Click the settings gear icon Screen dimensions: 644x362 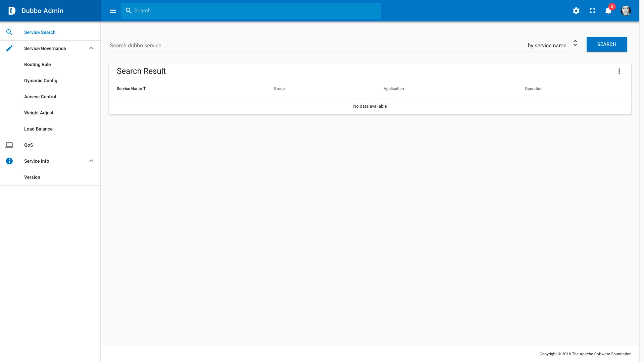pos(576,11)
